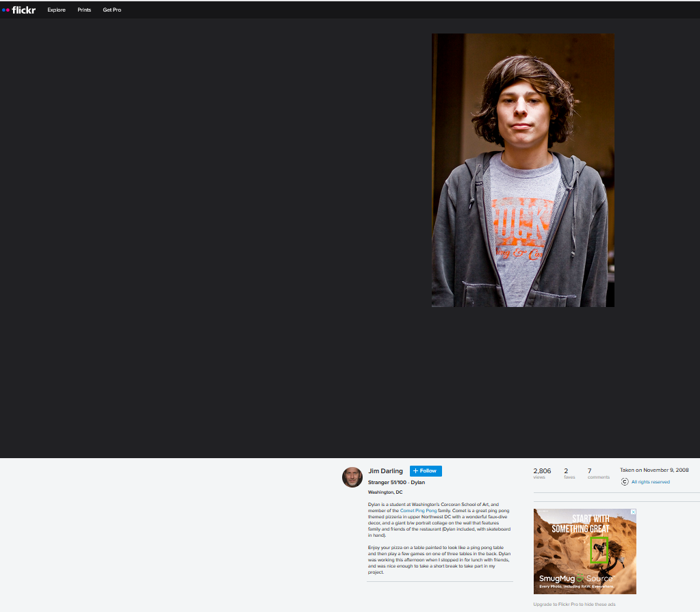Click the 2,806 views count

(x=542, y=473)
